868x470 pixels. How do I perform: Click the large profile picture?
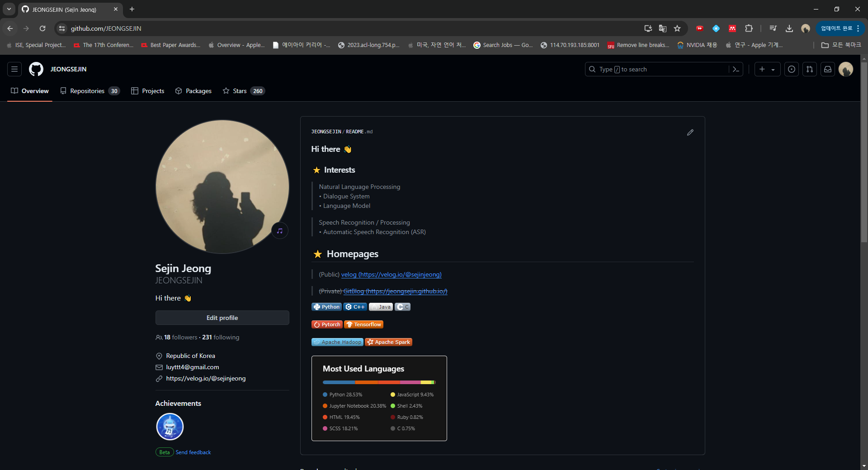[x=222, y=187]
